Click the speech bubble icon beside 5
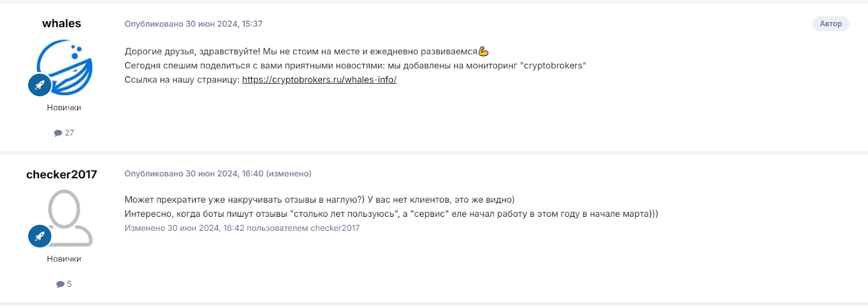Screen dimensions: 868x308 [60, 284]
